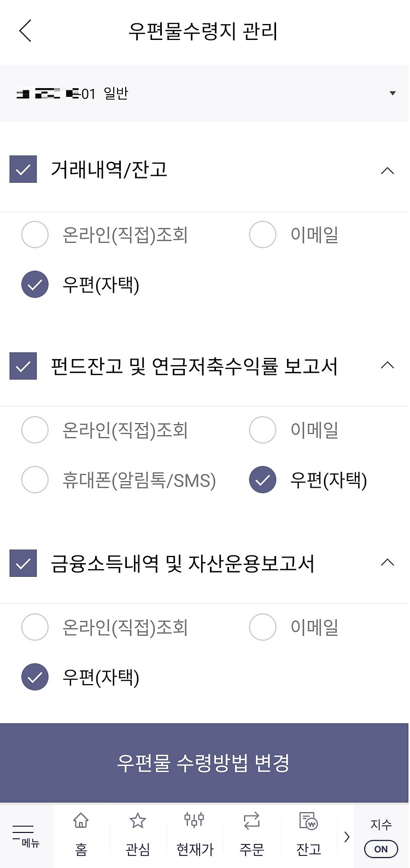Collapse 금융소득내역 및 자산운용보고서 section

click(x=387, y=562)
